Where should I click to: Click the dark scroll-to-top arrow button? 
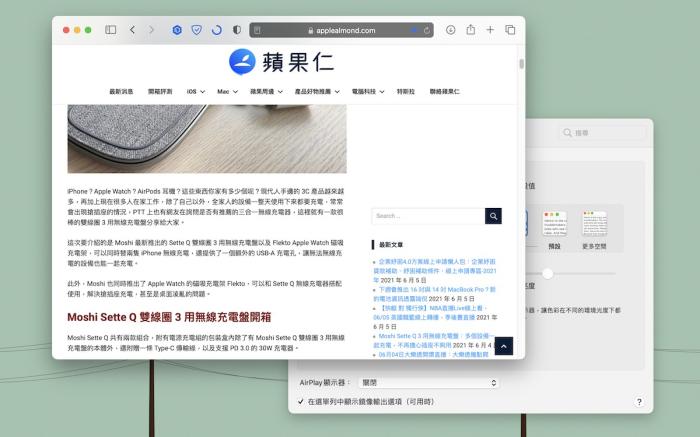click(504, 346)
